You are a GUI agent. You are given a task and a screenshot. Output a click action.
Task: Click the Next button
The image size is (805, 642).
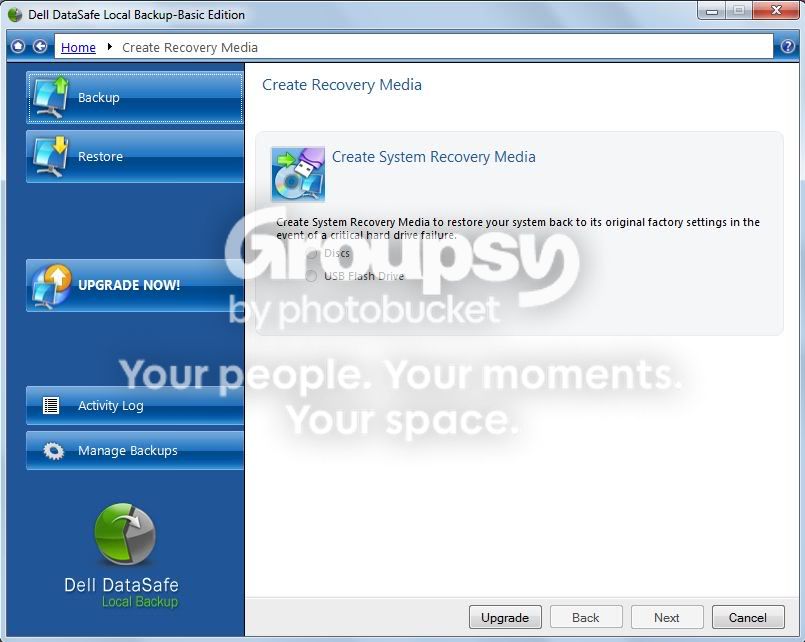[x=667, y=617]
